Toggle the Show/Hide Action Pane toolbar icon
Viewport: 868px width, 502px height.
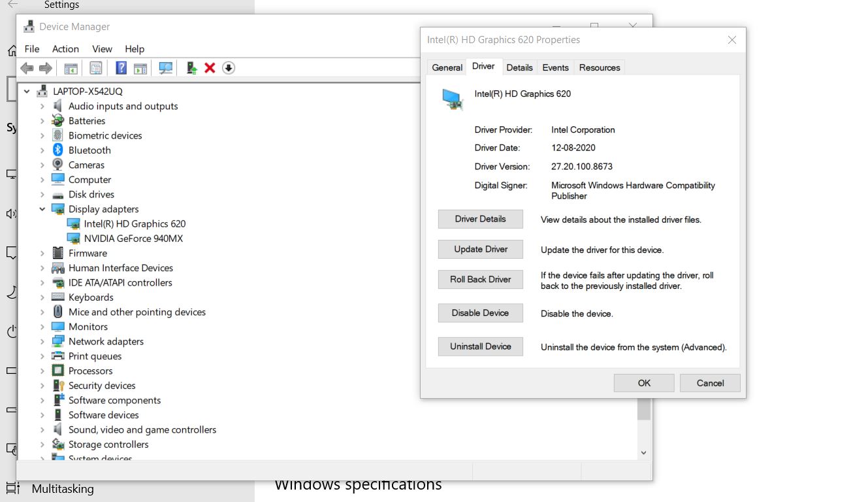pyautogui.click(x=140, y=68)
